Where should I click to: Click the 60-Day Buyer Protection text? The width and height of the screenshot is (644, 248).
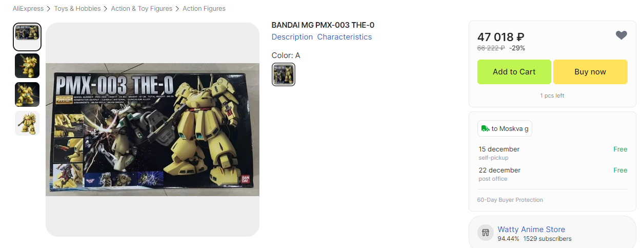[510, 200]
